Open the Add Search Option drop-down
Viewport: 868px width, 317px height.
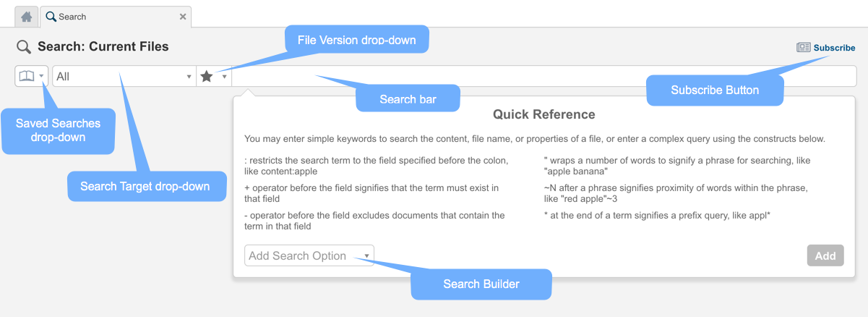click(309, 255)
